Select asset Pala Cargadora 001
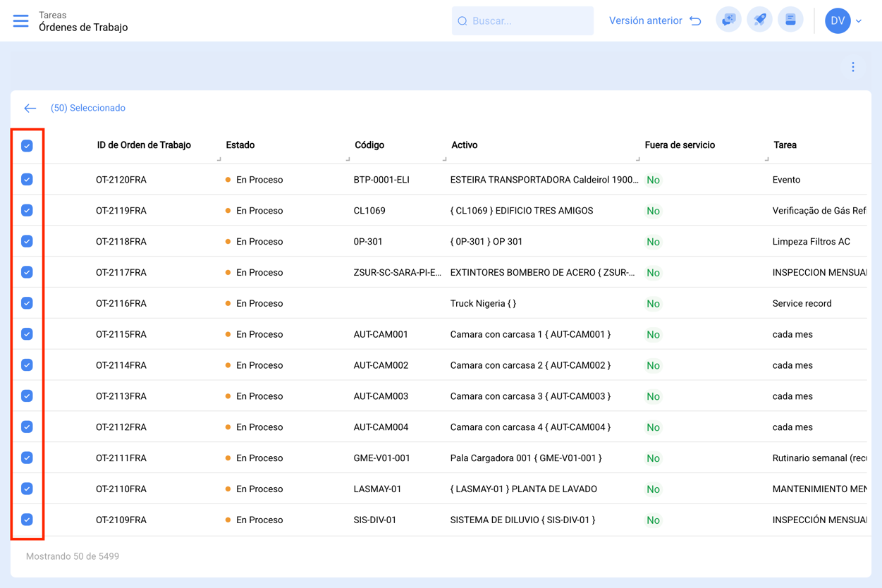 (526, 458)
